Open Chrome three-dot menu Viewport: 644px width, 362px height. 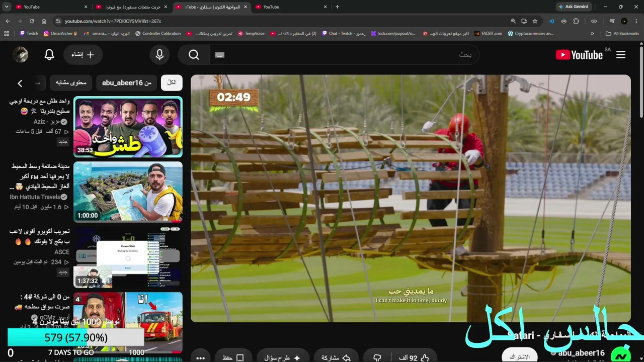[x=636, y=21]
